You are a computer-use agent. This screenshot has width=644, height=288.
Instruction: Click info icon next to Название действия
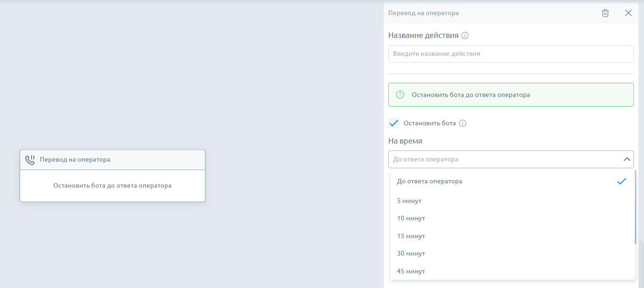point(465,36)
